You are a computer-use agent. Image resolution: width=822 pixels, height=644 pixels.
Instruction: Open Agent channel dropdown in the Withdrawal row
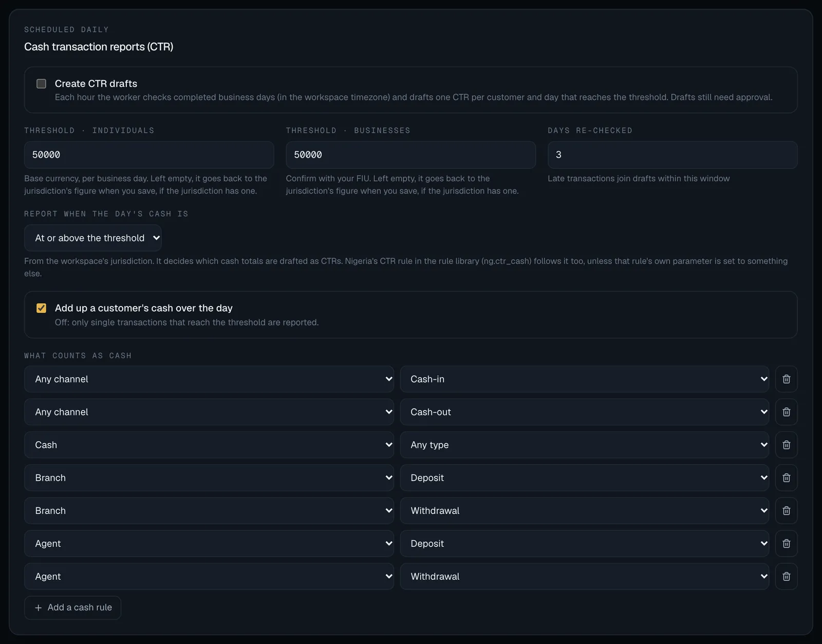pyautogui.click(x=209, y=576)
